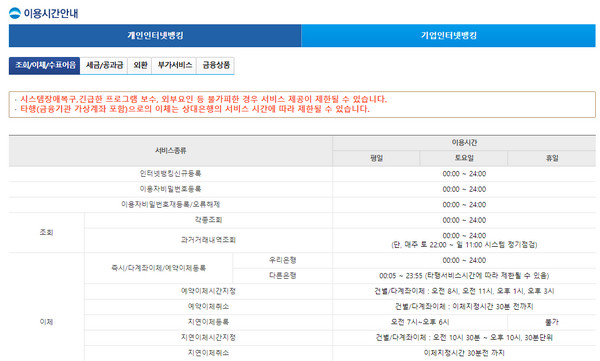Open the 외환 sub-tab

click(x=140, y=65)
